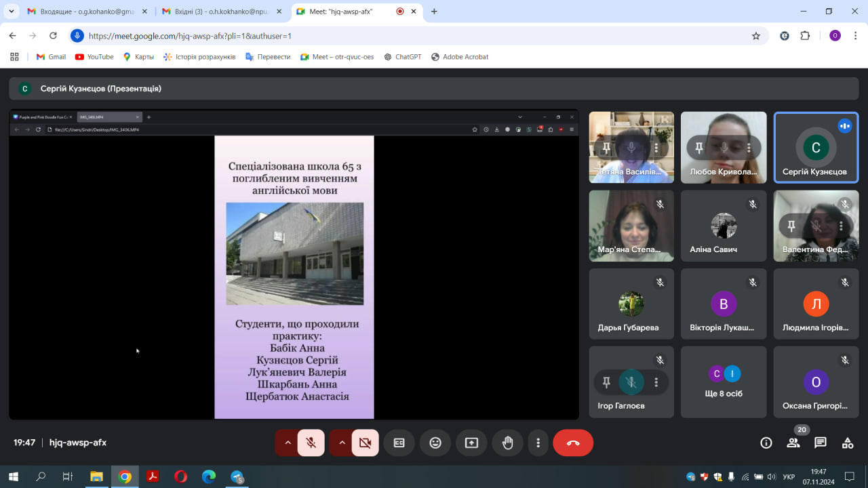This screenshot has width=868, height=488.
Task: Open the YouTube bookmark
Action: coord(94,57)
